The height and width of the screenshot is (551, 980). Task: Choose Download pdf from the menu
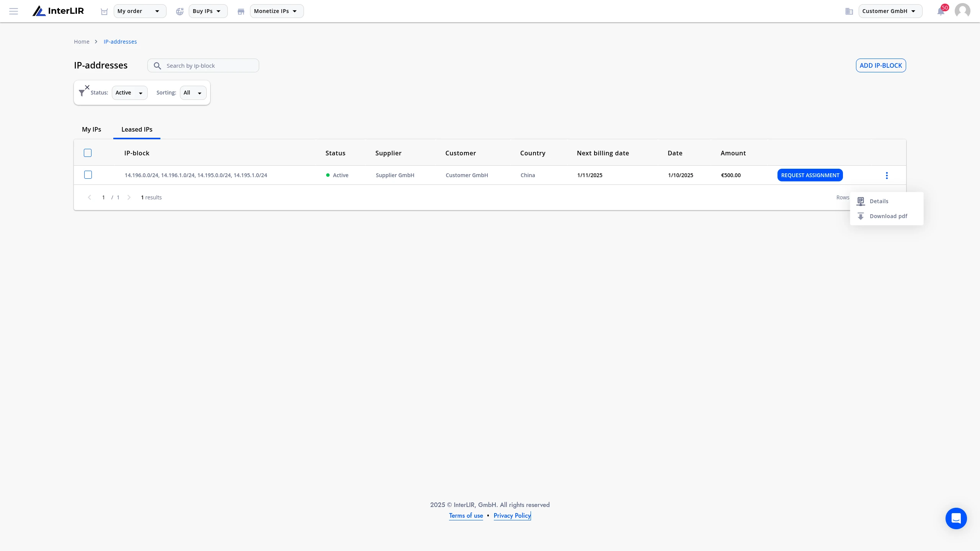pyautogui.click(x=887, y=216)
